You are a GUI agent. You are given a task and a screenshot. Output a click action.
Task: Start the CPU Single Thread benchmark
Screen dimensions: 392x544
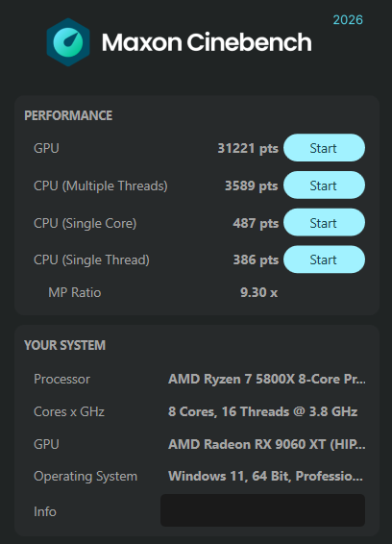324,260
